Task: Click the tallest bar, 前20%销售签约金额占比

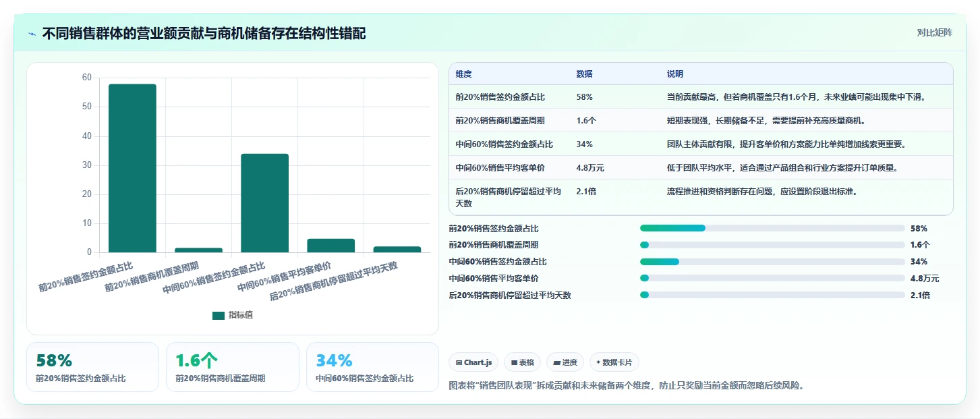Action: (132, 168)
